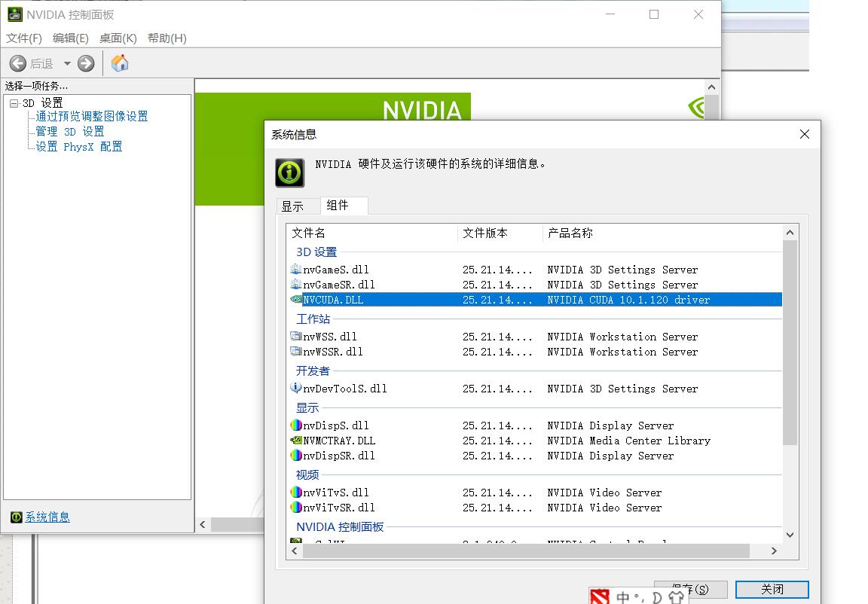Image resolution: width=868 pixels, height=604 pixels.
Task: Click the nvGameSR.dll file icon
Action: (296, 284)
